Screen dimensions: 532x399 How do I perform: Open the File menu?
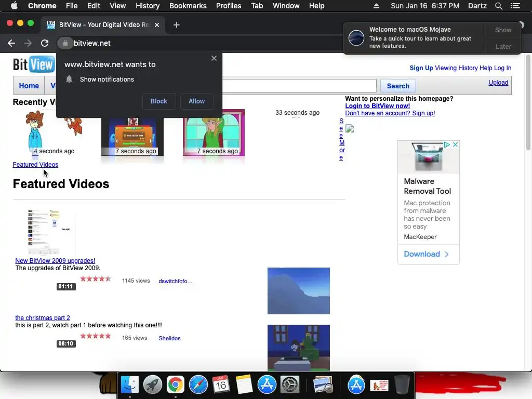72,6
